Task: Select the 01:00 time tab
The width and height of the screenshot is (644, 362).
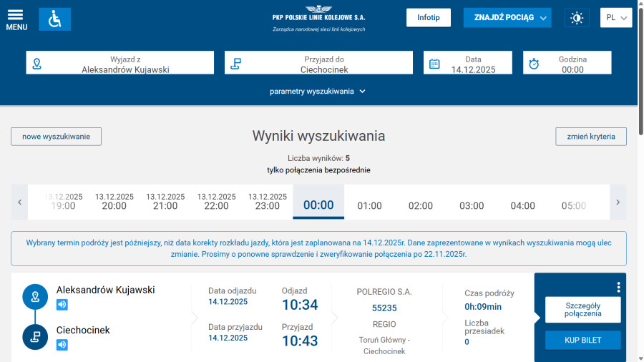Action: 369,205
